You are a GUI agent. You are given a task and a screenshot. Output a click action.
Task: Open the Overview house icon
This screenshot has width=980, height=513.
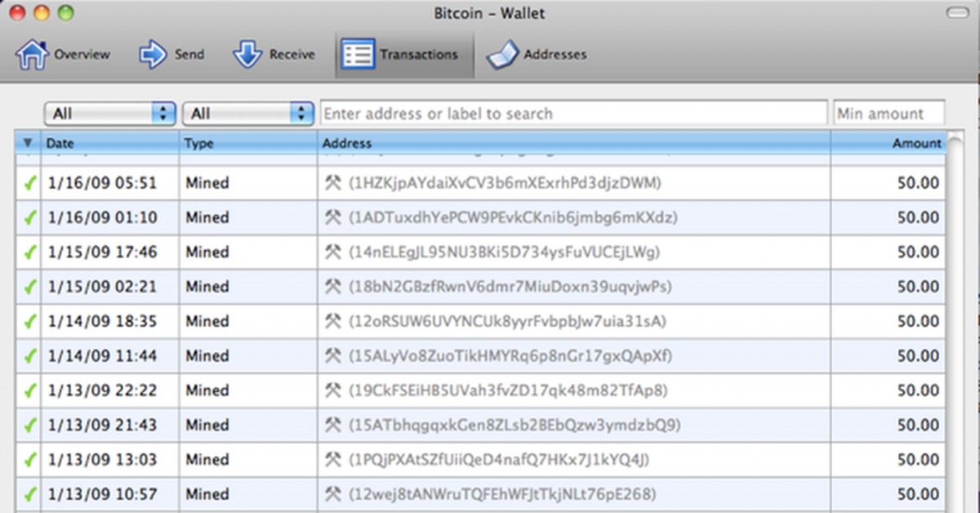(x=32, y=55)
